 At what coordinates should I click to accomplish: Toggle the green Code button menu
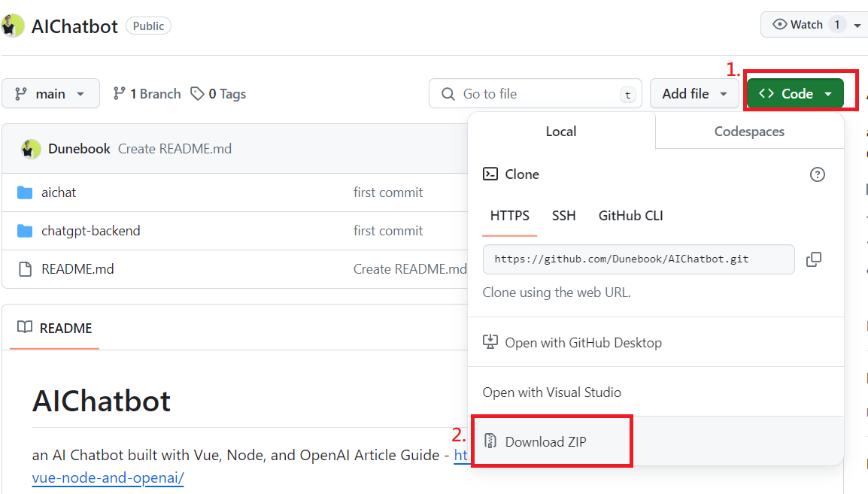point(795,94)
